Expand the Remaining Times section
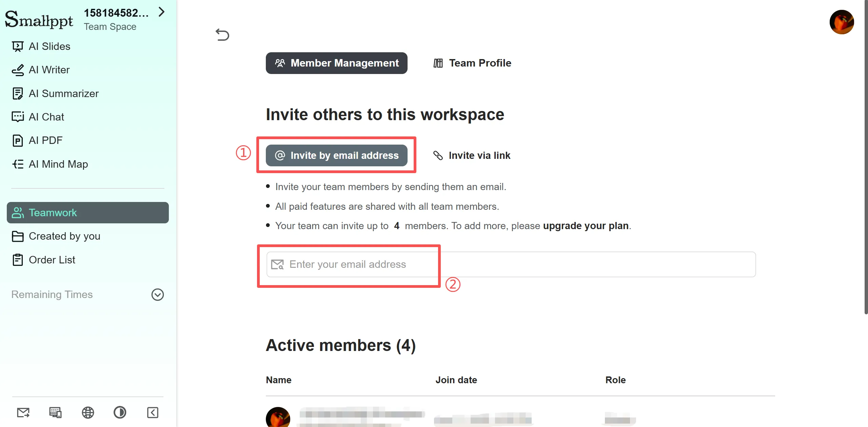Viewport: 868px width, 427px height. coord(157,295)
